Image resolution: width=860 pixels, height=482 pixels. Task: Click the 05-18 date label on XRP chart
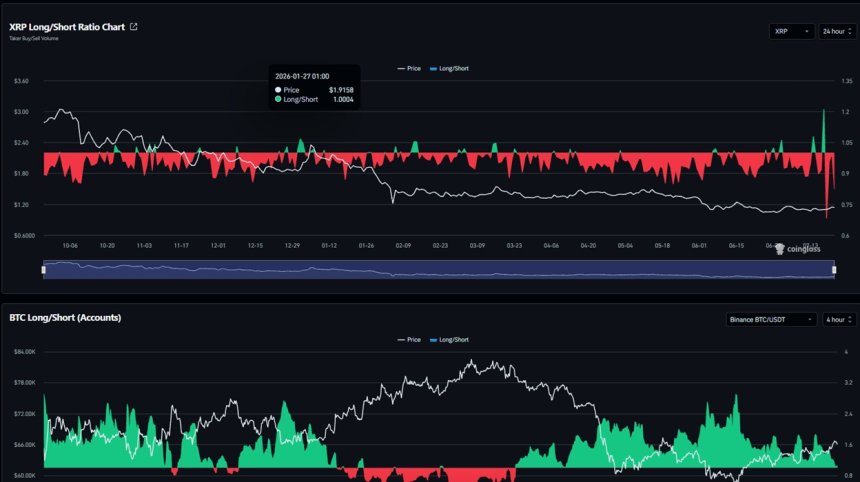(663, 246)
